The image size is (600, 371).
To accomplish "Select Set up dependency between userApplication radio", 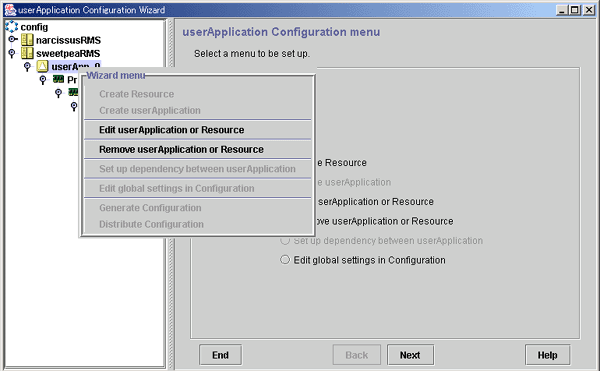I will point(285,241).
